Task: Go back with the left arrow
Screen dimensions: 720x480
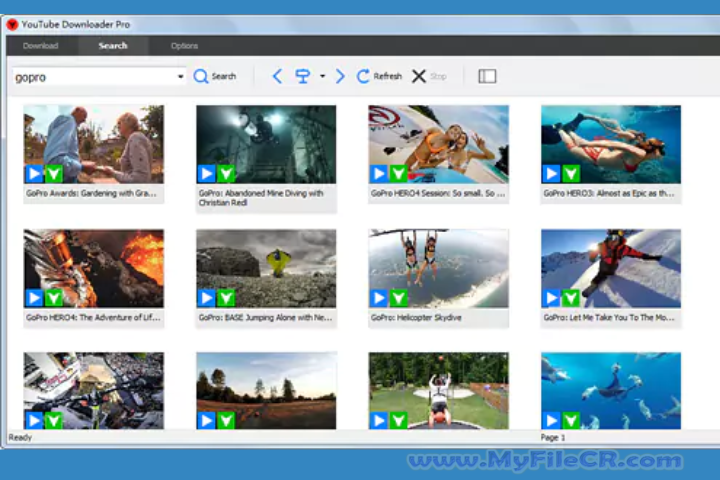Action: tap(277, 76)
